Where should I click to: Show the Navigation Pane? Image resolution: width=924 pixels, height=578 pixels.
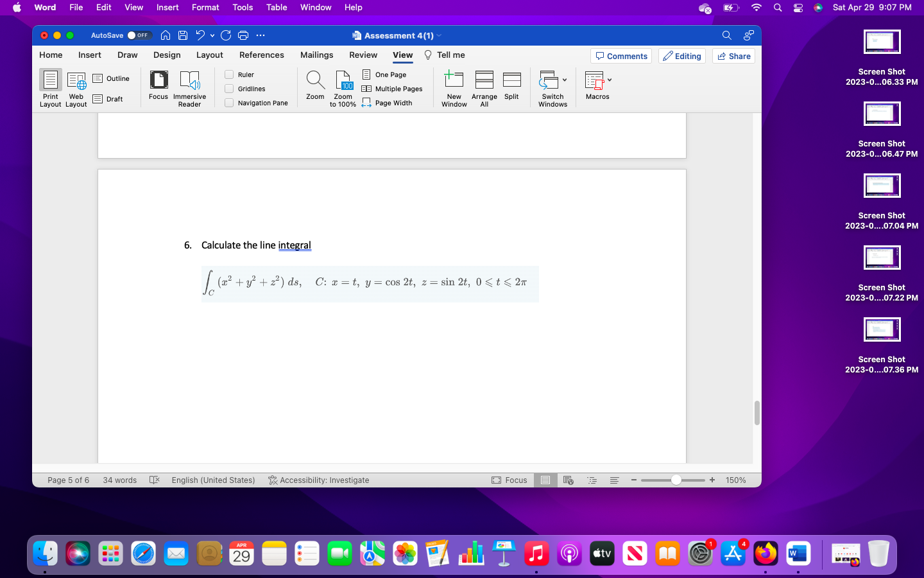click(228, 103)
